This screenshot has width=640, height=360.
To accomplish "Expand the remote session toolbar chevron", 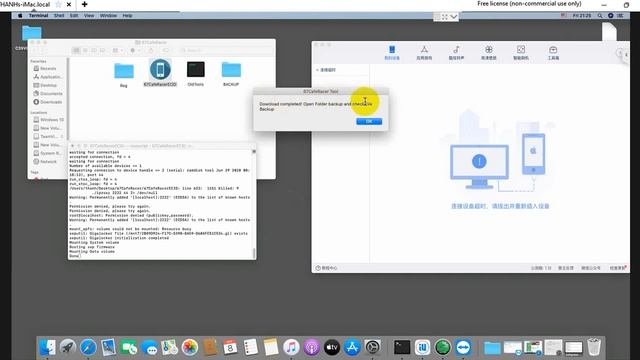I will pyautogui.click(x=453, y=17).
